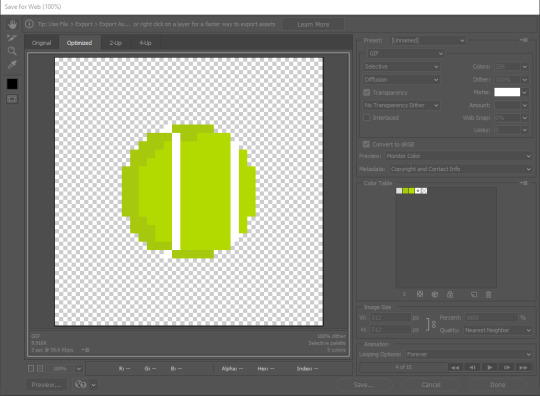540x396 pixels.
Task: Open the browser selection dropdown arrow
Action: 93,385
